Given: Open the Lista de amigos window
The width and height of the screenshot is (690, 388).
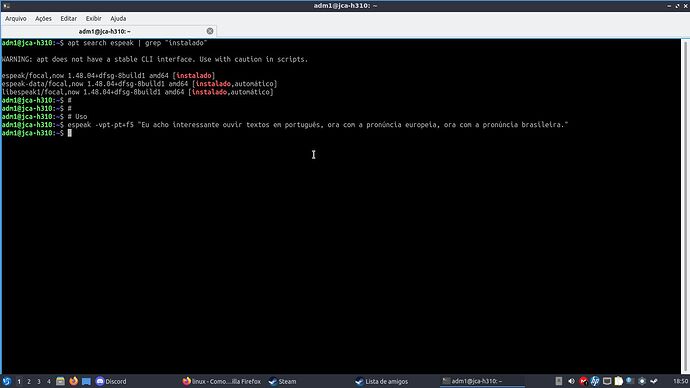Looking at the screenshot, I should tap(382, 381).
